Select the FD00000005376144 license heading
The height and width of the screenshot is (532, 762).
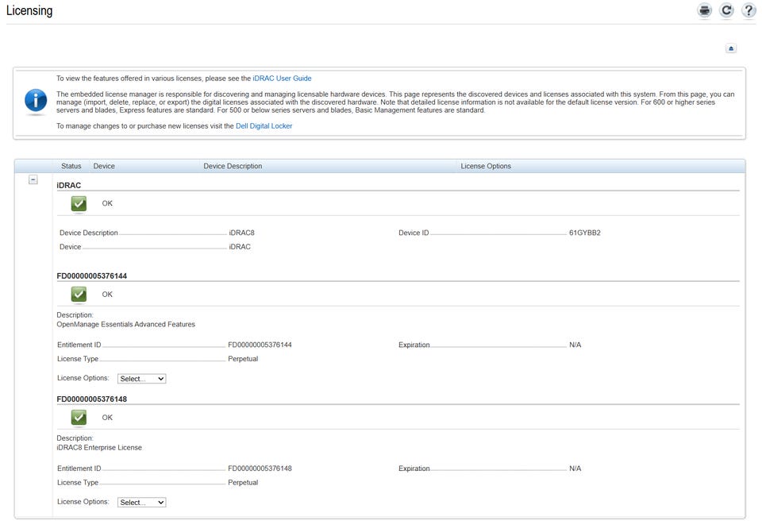click(x=92, y=276)
